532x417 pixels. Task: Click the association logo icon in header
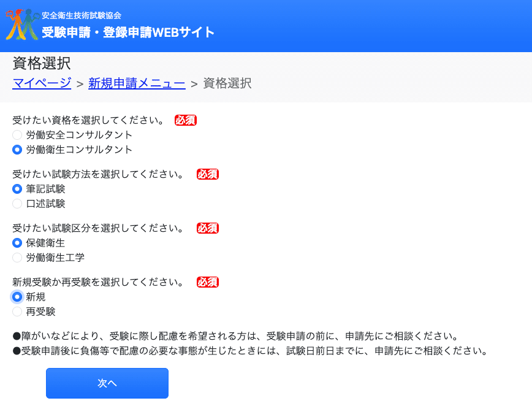click(22, 25)
